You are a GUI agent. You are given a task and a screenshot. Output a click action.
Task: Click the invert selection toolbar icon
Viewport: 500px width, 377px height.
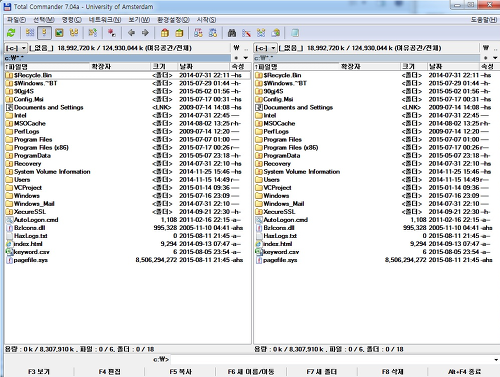point(93,33)
